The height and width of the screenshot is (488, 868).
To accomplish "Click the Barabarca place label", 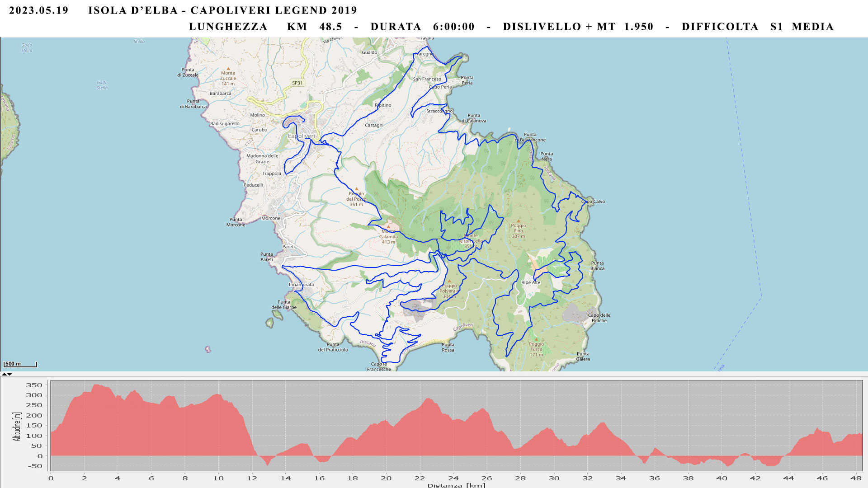I will pyautogui.click(x=220, y=94).
